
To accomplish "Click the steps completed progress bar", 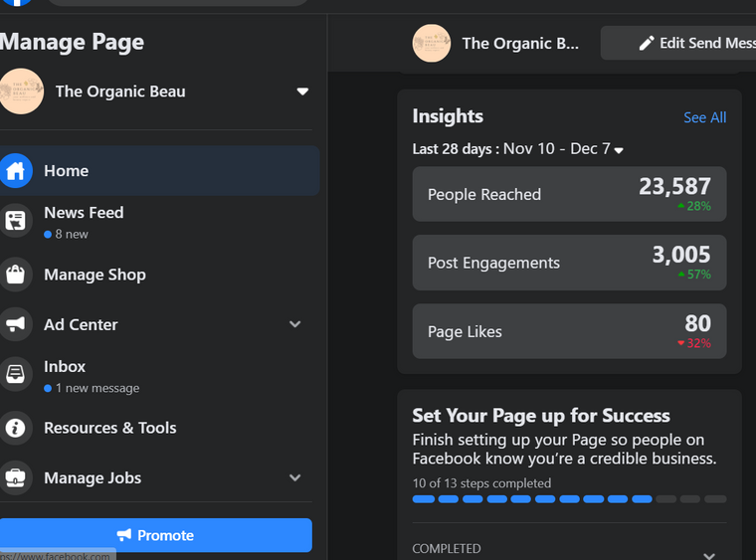I will coord(569,499).
